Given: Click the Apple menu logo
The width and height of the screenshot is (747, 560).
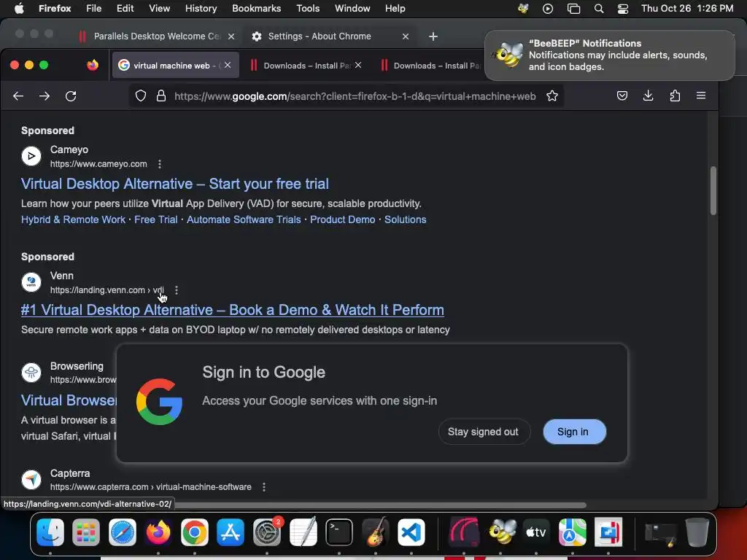Looking at the screenshot, I should point(19,9).
